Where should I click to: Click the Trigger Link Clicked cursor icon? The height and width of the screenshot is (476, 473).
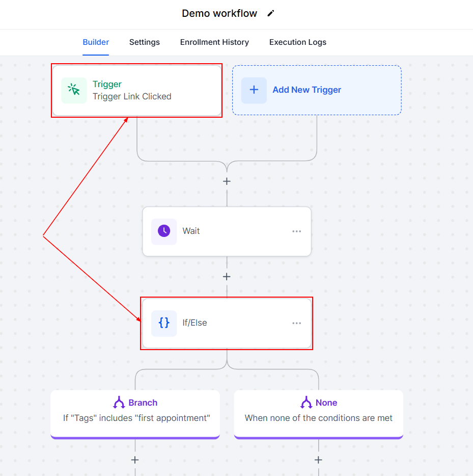tap(74, 90)
